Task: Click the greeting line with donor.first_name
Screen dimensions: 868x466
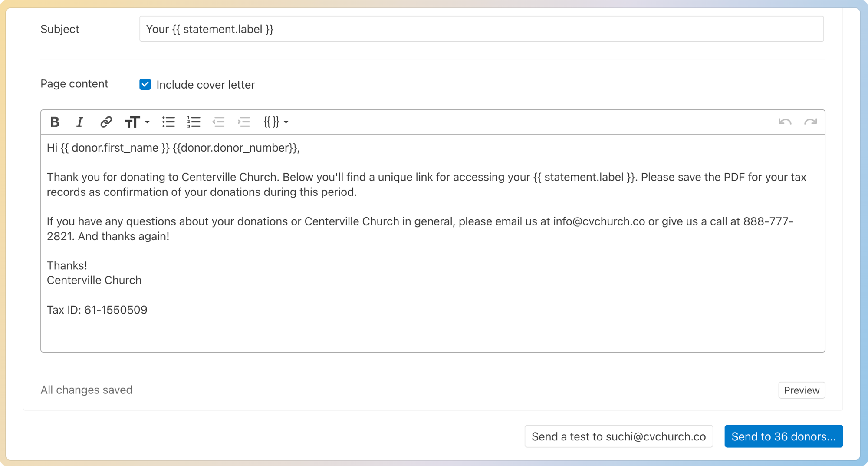Action: tap(173, 148)
